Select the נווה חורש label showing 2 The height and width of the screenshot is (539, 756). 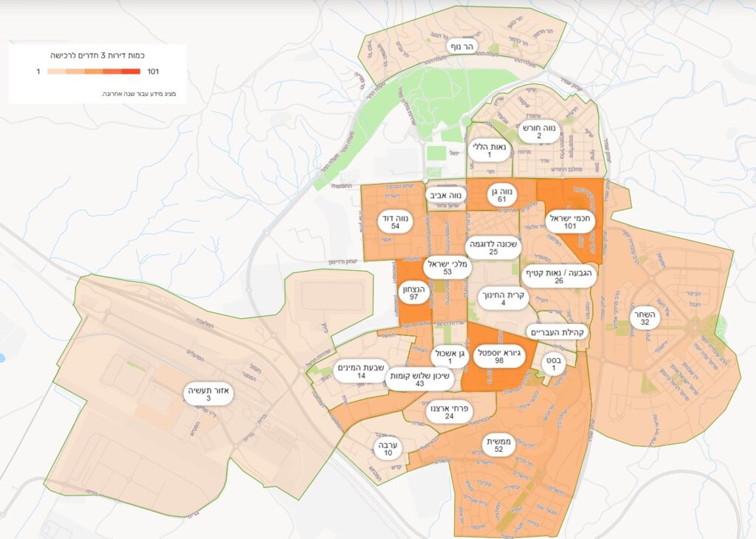[539, 131]
